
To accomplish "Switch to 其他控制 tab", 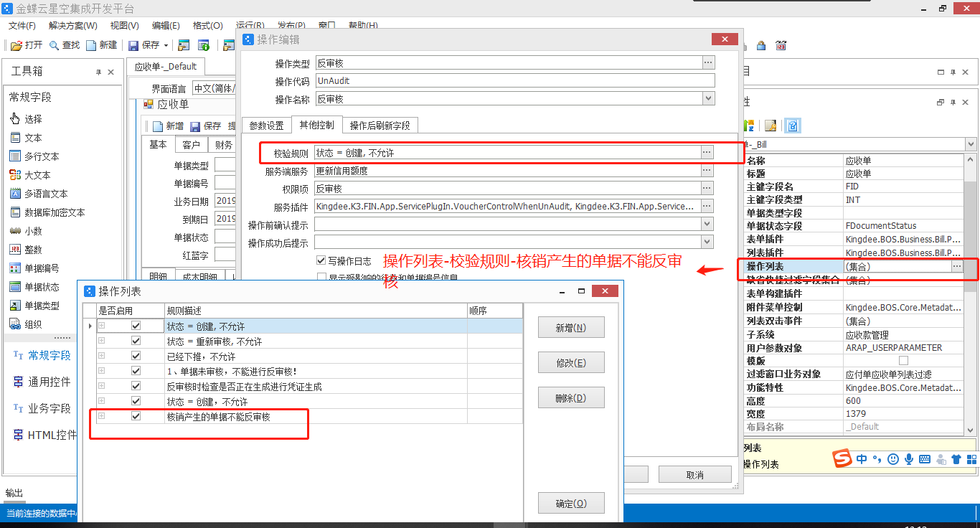I will pyautogui.click(x=317, y=125).
